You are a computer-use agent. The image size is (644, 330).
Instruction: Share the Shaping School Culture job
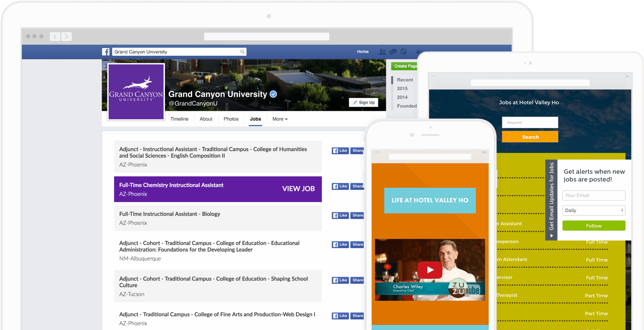pos(357,280)
